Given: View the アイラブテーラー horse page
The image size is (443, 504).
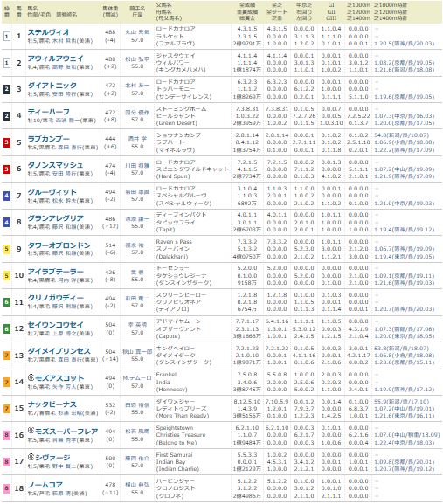Looking at the screenshot, I should tap(56, 272).
